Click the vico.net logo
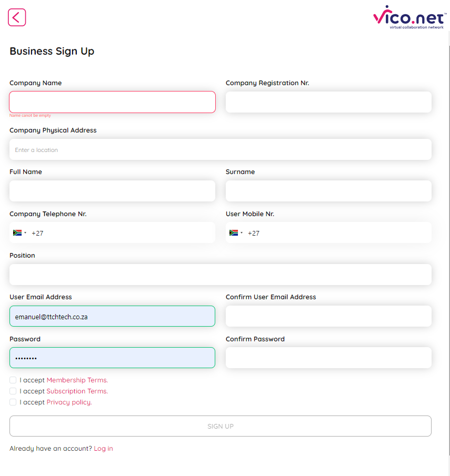 [408, 18]
